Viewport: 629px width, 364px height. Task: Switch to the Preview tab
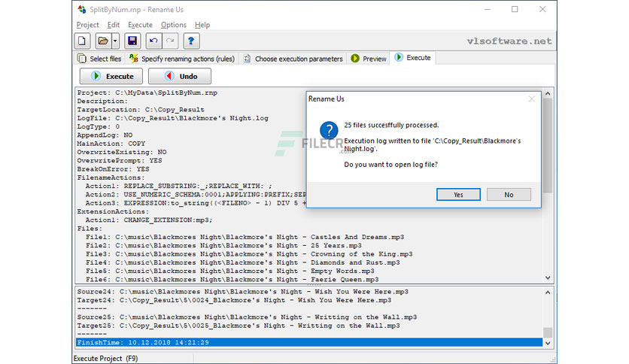pyautogui.click(x=368, y=59)
